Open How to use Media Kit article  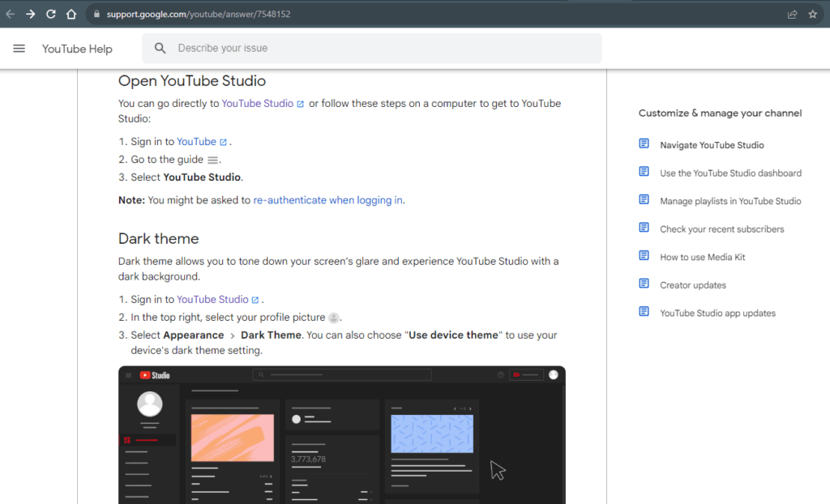pyautogui.click(x=703, y=258)
